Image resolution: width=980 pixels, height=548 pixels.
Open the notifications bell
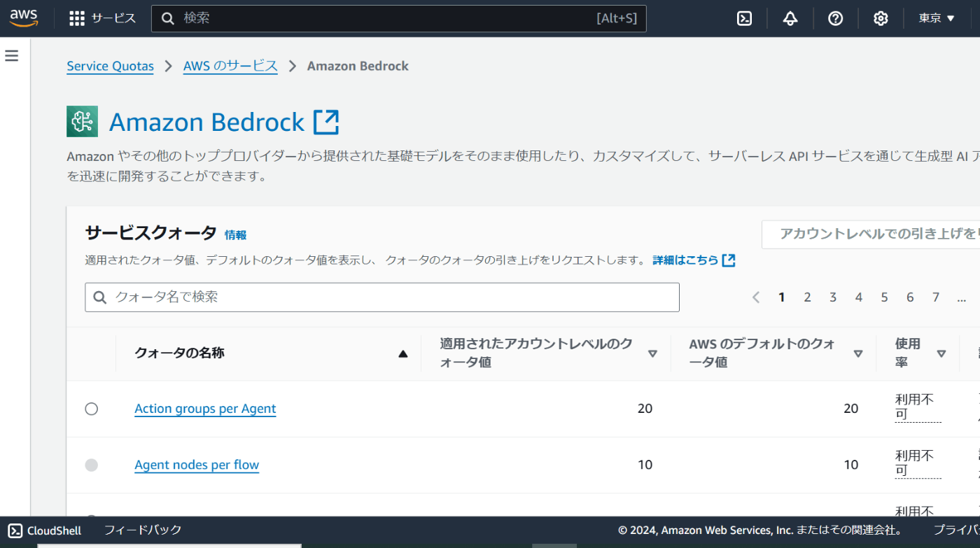790,19
